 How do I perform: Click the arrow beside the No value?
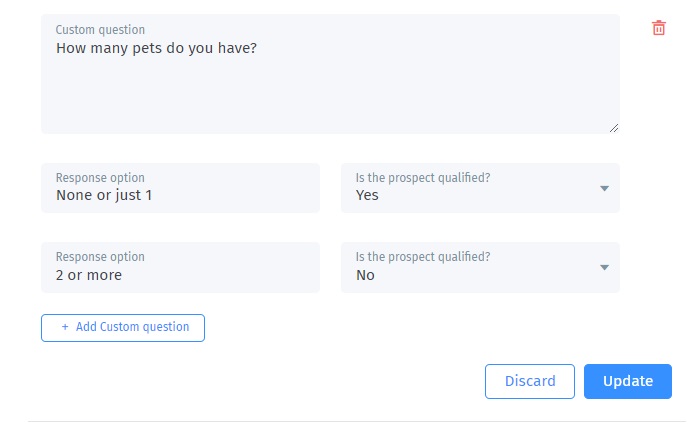coord(604,267)
